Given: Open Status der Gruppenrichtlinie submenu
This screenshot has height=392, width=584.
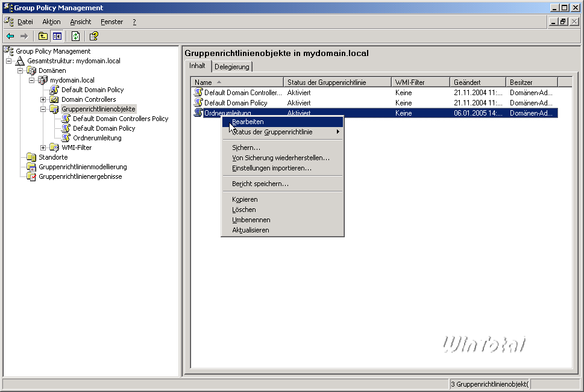Looking at the screenshot, I should pos(272,132).
